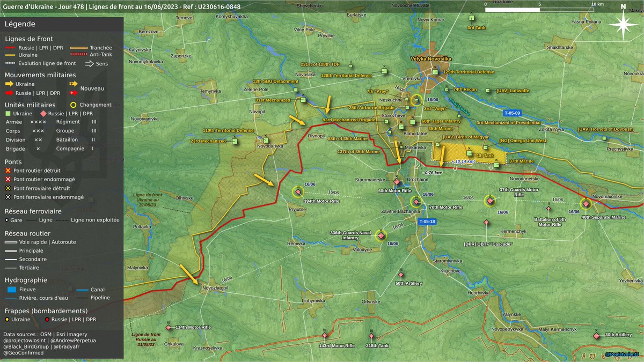
Task: Click the 70th Motor Rifle unit marker
Action: (x=416, y=202)
